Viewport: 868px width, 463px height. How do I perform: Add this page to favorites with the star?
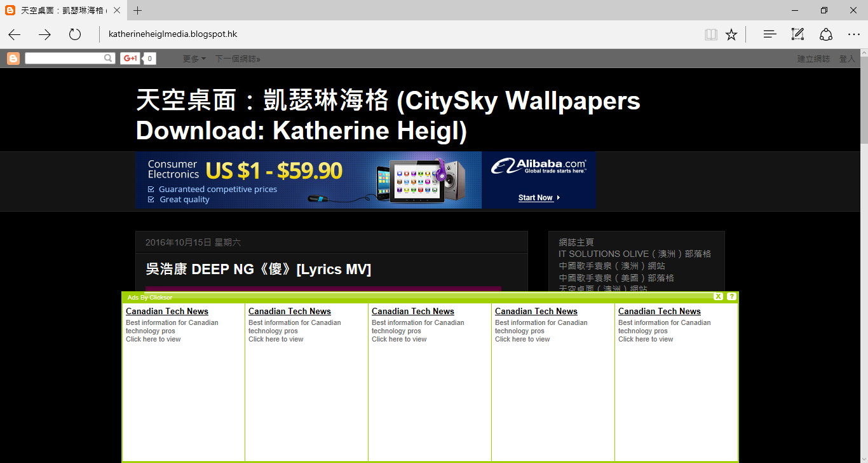click(x=731, y=34)
